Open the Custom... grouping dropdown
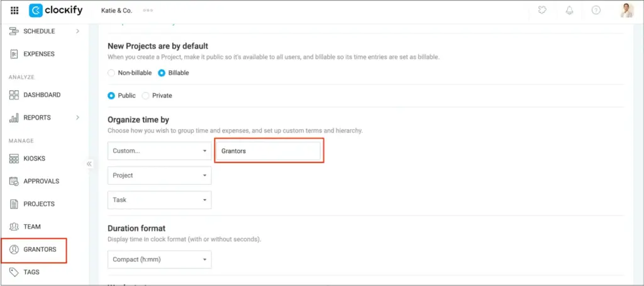This screenshot has width=644, height=286. pyautogui.click(x=159, y=151)
